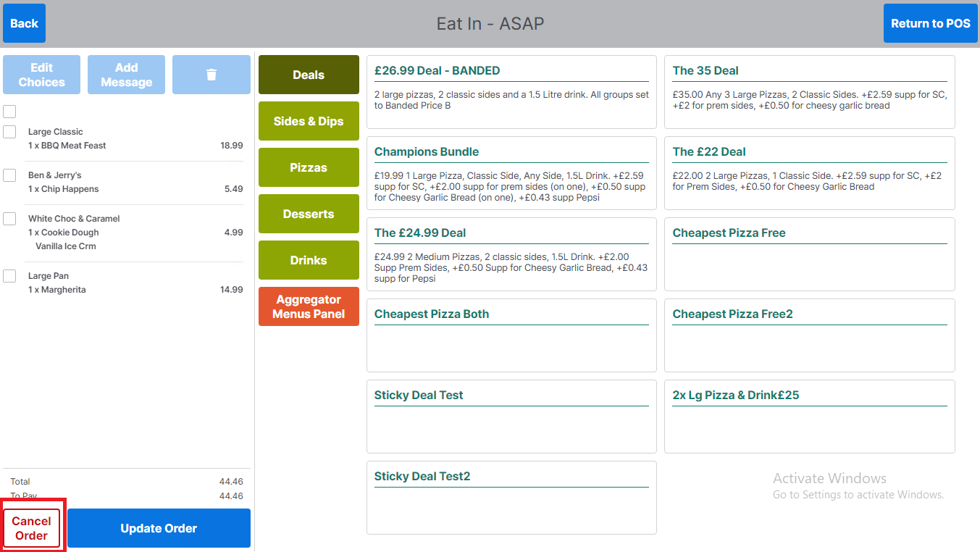The image size is (980, 552).
Task: Select the Deals category
Action: pos(308,74)
